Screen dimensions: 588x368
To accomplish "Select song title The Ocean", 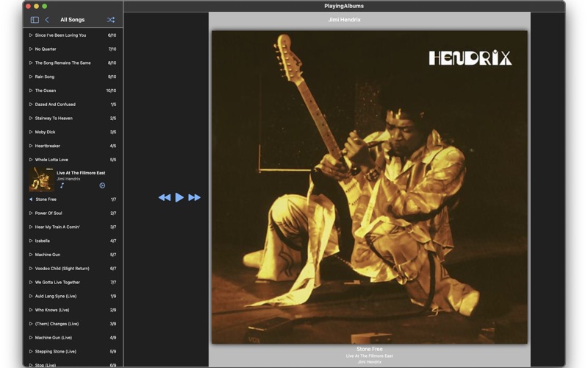I will [46, 91].
